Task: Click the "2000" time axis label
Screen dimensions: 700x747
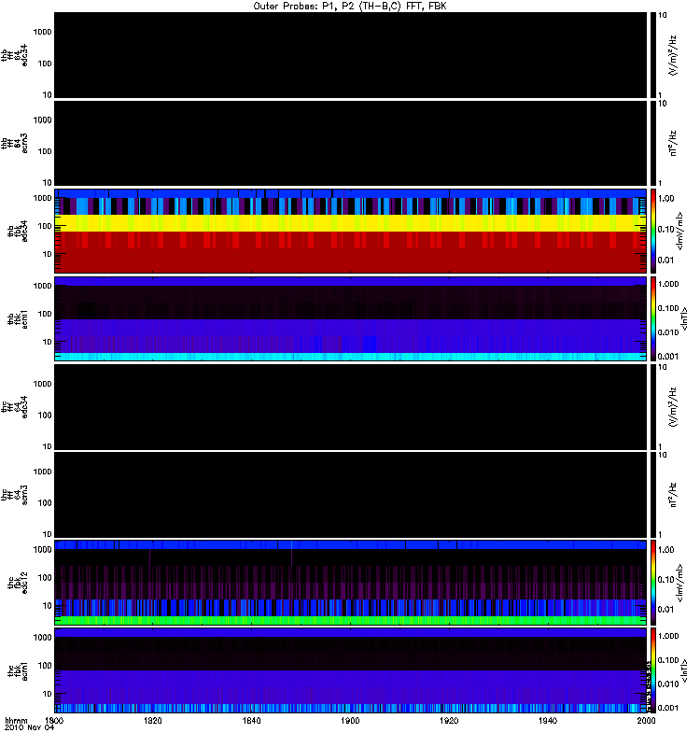Action: (646, 720)
